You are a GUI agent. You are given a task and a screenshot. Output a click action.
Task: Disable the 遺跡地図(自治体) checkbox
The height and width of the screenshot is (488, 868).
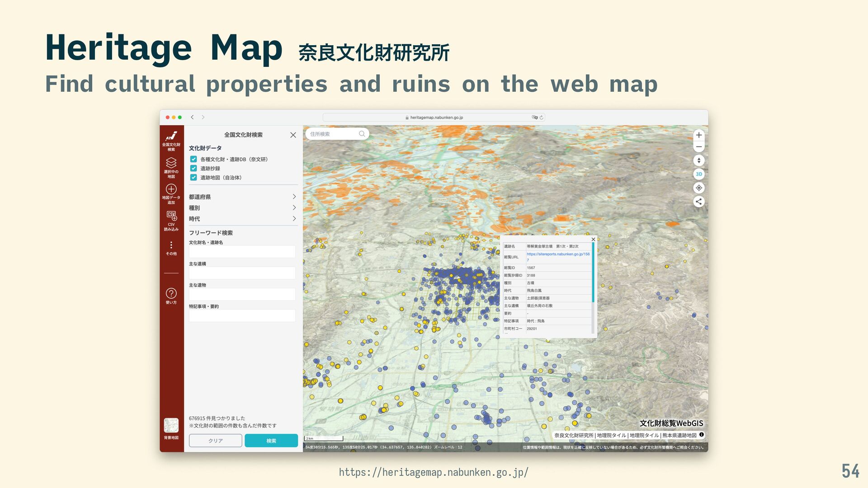pos(193,178)
